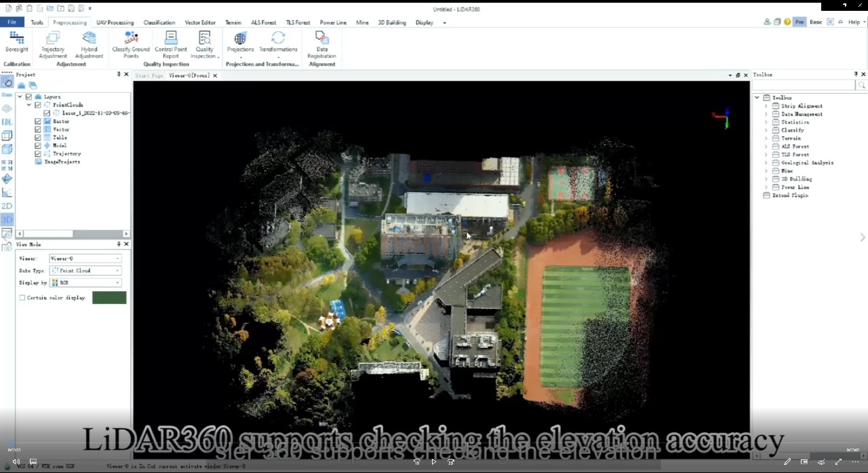Viewport: 868px width, 473px height.
Task: Click the Toolbox search input field
Action: 804,85
